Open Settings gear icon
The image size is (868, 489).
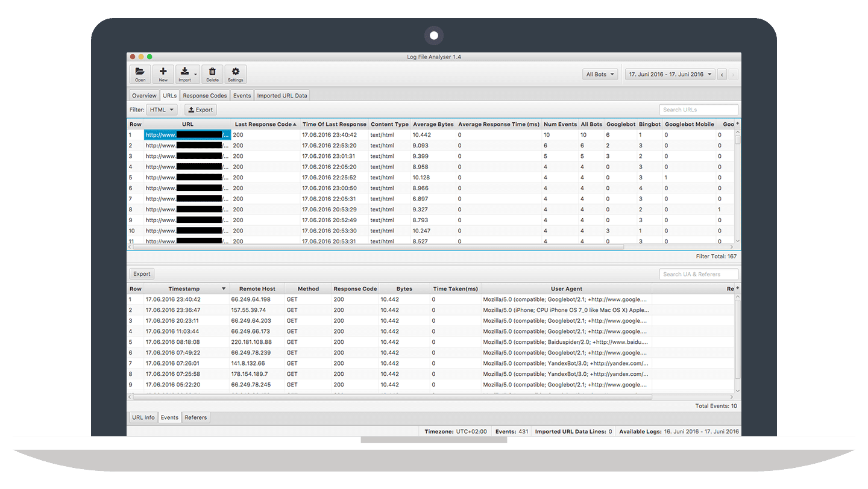pos(235,74)
